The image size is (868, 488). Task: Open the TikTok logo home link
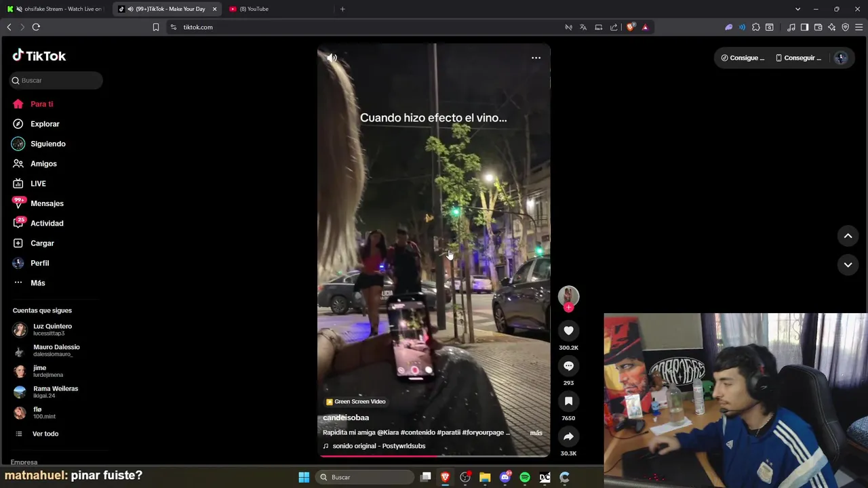click(39, 56)
